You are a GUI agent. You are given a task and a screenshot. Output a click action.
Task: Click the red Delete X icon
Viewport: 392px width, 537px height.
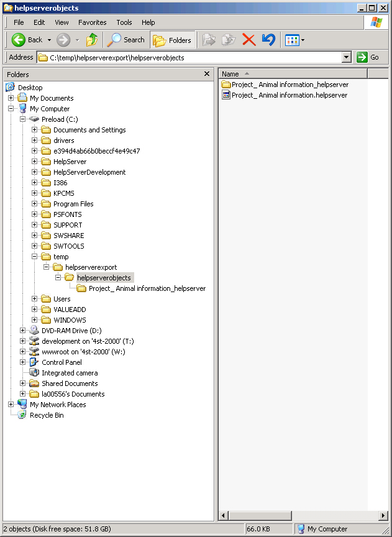249,40
